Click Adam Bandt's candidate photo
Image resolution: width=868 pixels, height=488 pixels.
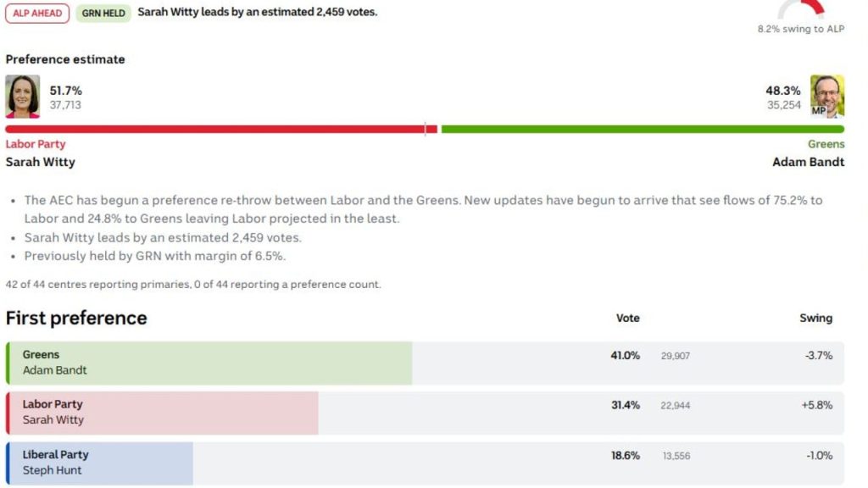pos(827,96)
